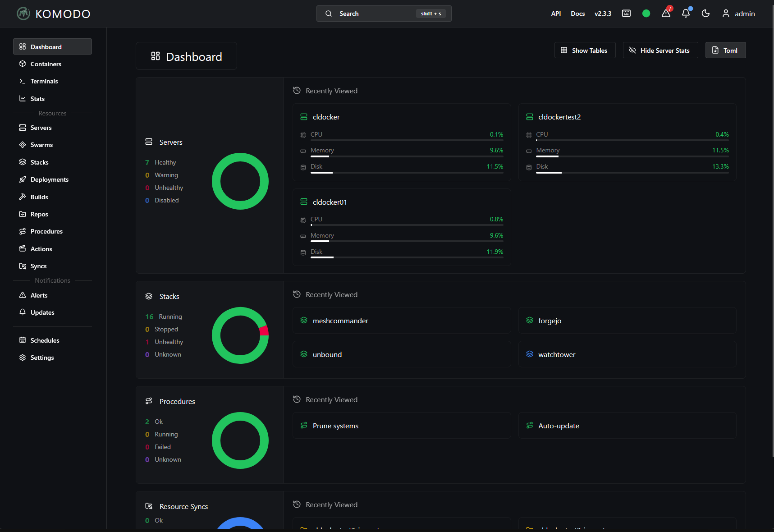Open the unbound stack
This screenshot has width=774, height=532.
(402, 354)
